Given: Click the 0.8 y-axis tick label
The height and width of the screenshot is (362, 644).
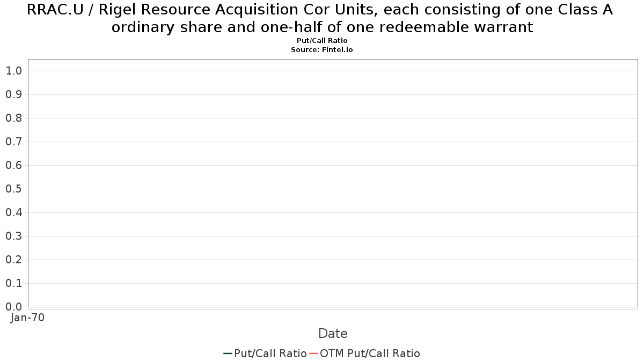Looking at the screenshot, I should 13,118.
